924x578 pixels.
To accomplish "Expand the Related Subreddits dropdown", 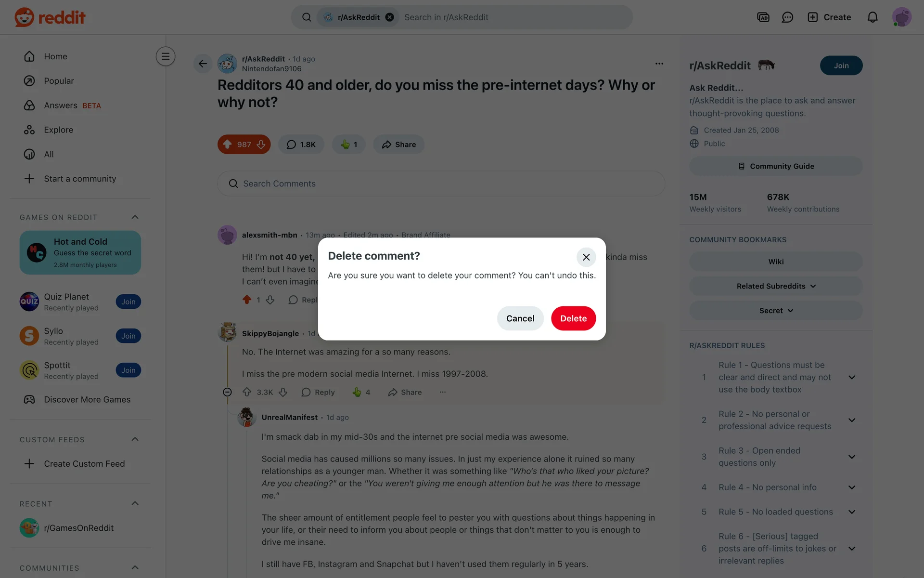I will coord(776,286).
